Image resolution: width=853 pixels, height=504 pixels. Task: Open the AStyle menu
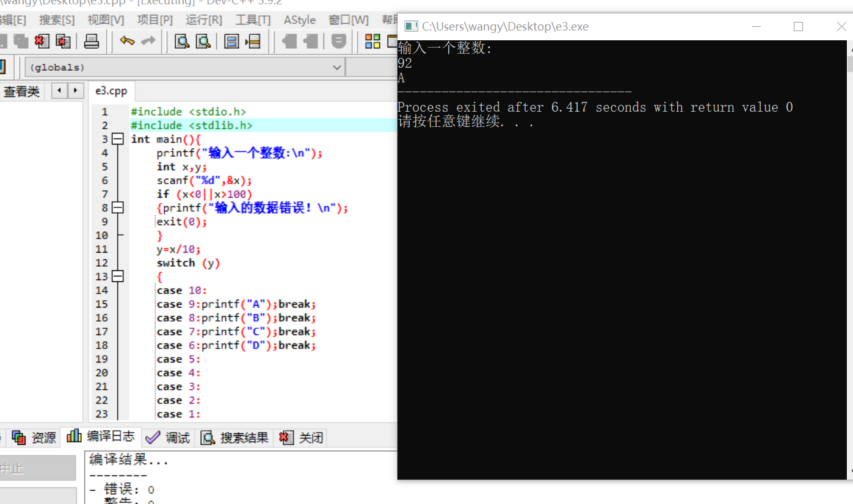(x=300, y=20)
